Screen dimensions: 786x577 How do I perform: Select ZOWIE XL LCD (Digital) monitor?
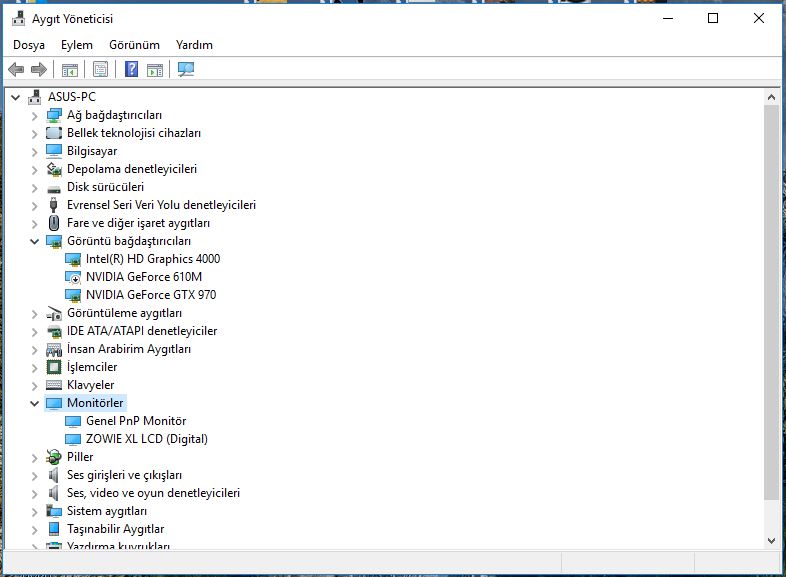tap(146, 439)
